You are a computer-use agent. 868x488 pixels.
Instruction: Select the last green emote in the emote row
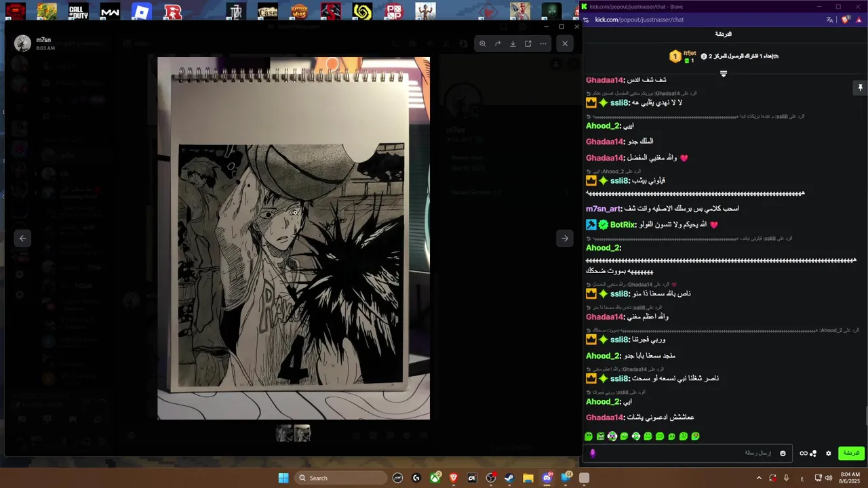(x=695, y=436)
